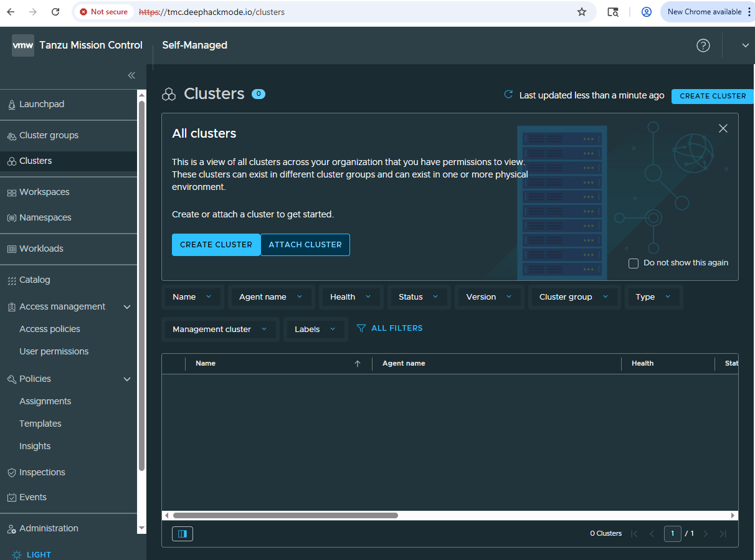
Task: Open the Agent name filter dropdown
Action: pyautogui.click(x=271, y=297)
